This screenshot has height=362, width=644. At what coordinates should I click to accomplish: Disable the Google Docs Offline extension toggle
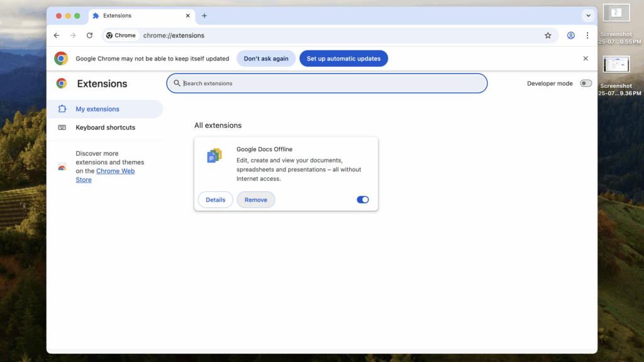[x=363, y=200]
